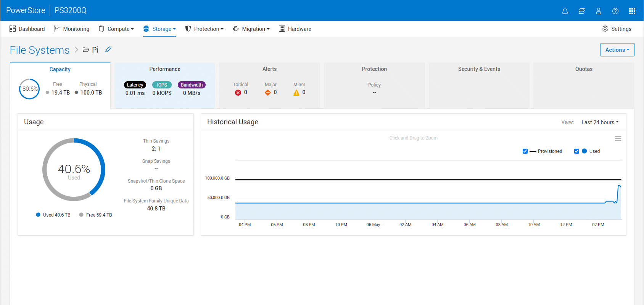Click the 0.01 ms latency value
The image size is (644, 305).
coord(135,93)
